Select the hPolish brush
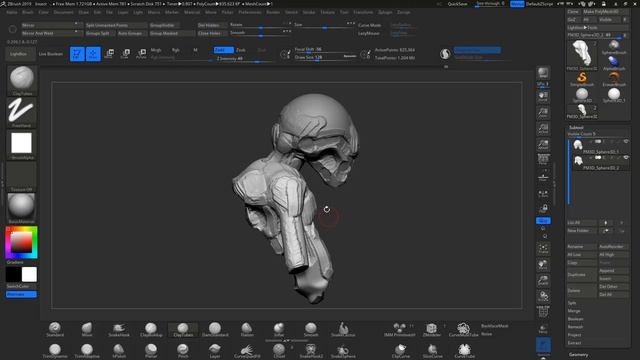Image resolution: width=640 pixels, height=360 pixels. coord(119,351)
